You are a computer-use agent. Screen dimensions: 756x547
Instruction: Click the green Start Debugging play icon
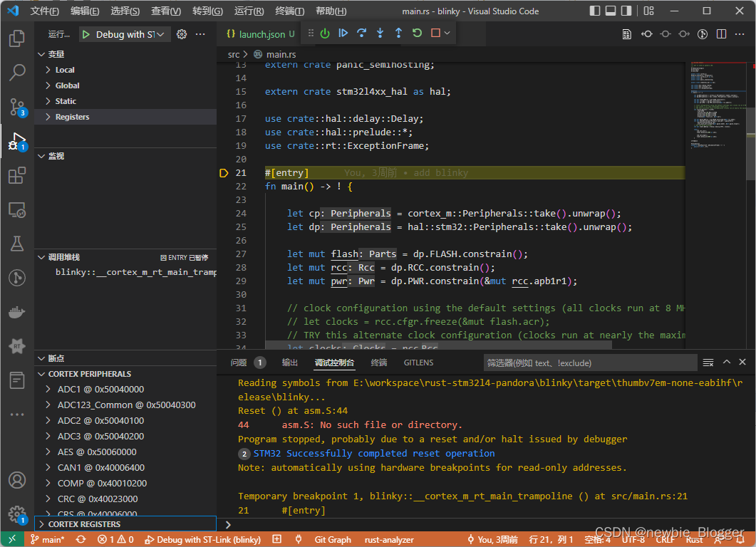click(86, 34)
